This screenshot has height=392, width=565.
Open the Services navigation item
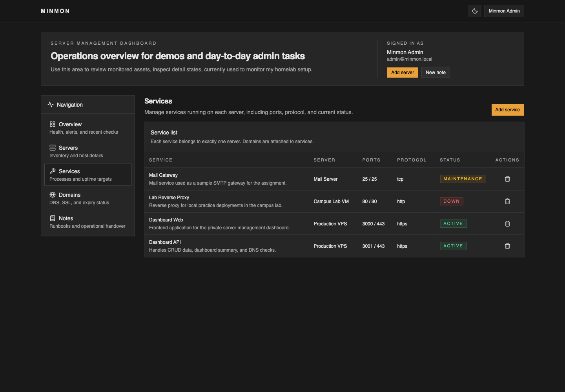click(88, 174)
